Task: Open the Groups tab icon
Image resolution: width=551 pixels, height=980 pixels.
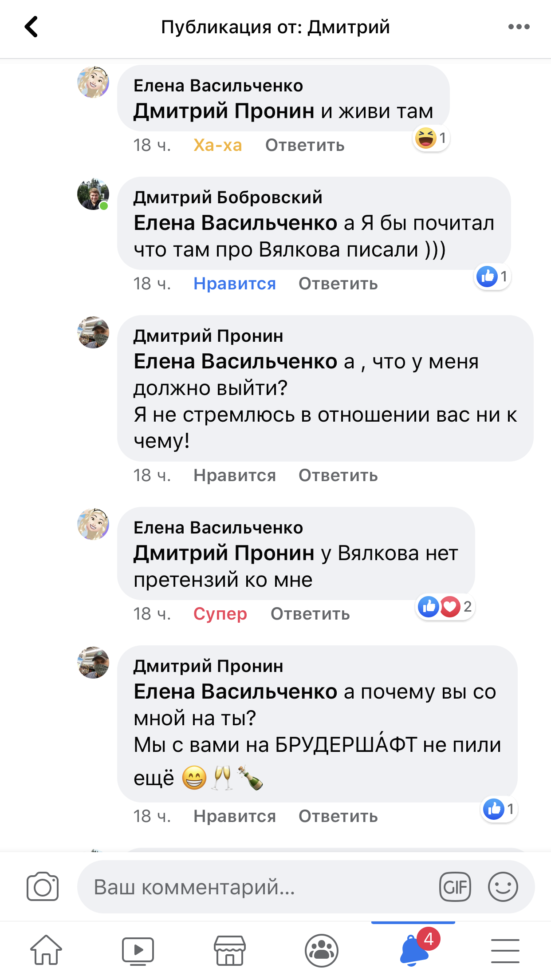Action: coord(322,951)
